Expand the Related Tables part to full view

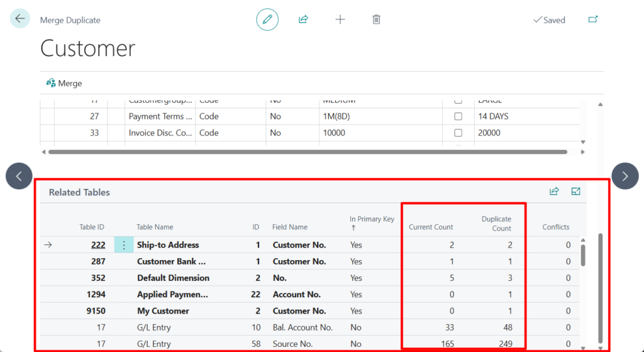[x=575, y=191]
